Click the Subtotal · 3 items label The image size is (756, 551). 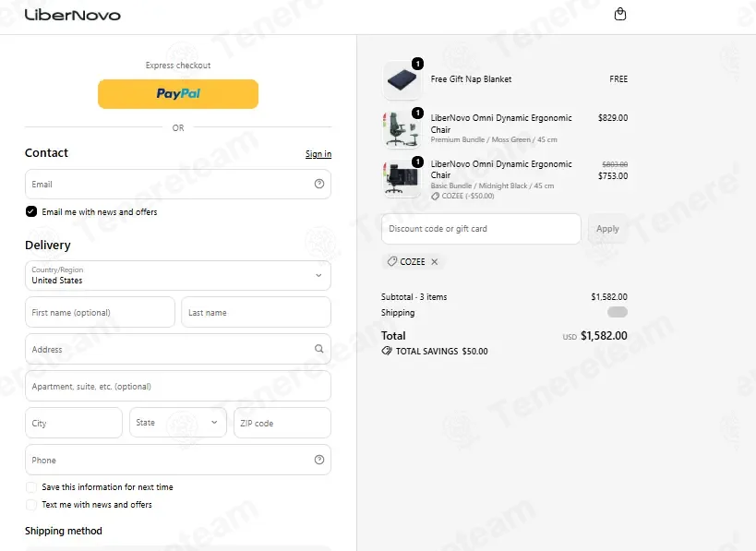(414, 297)
